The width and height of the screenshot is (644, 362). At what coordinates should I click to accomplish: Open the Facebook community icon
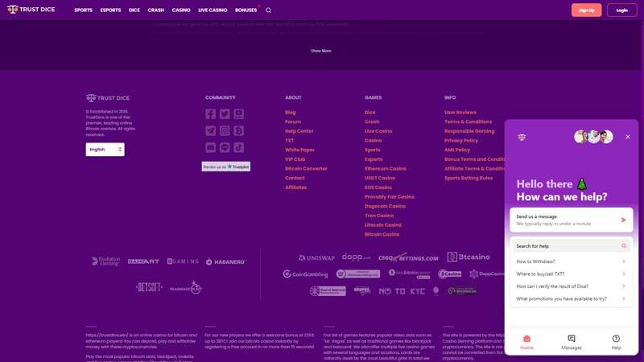click(x=210, y=114)
